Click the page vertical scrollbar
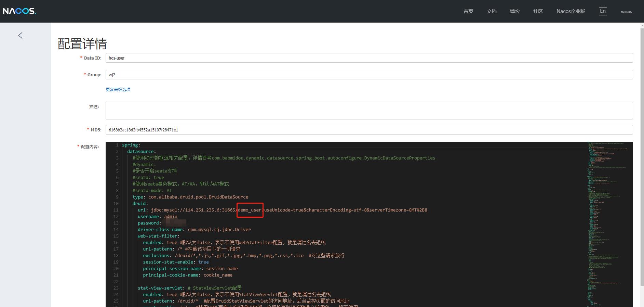This screenshot has width=644, height=307. [x=642, y=164]
